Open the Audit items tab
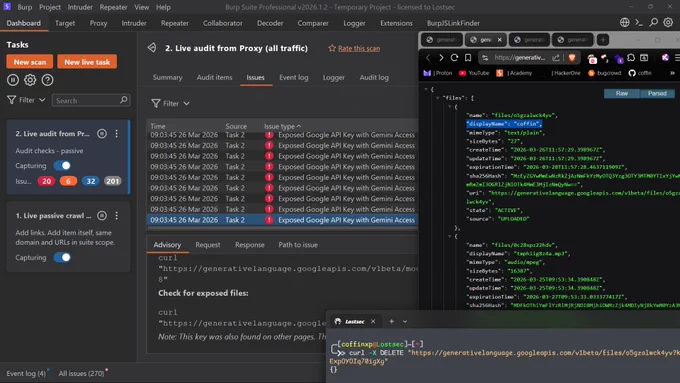This screenshot has width=680, height=383. point(214,77)
